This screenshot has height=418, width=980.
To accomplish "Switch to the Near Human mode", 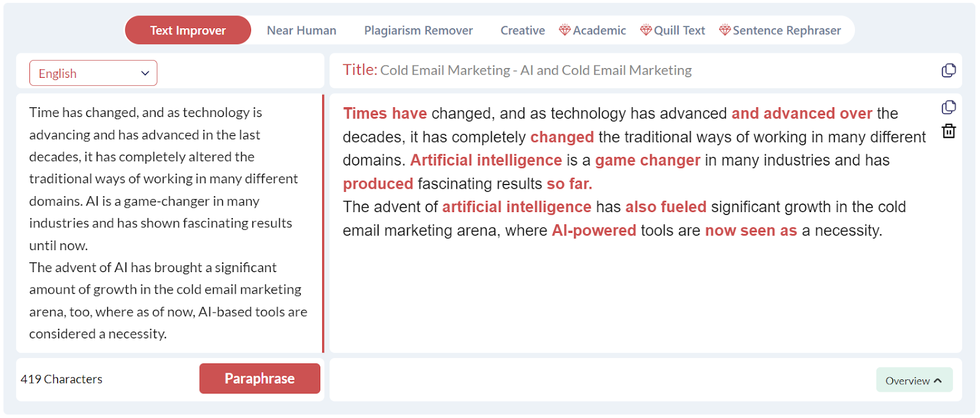I will click(x=301, y=31).
